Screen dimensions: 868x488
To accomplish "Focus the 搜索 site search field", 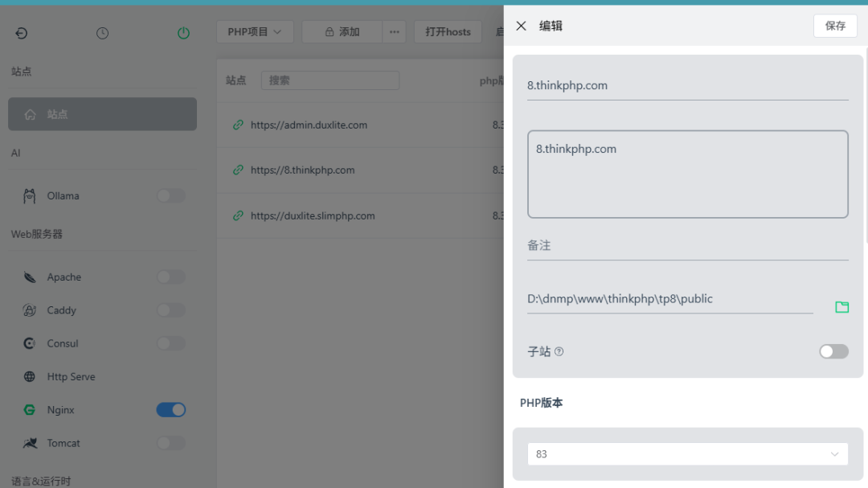I will point(330,80).
